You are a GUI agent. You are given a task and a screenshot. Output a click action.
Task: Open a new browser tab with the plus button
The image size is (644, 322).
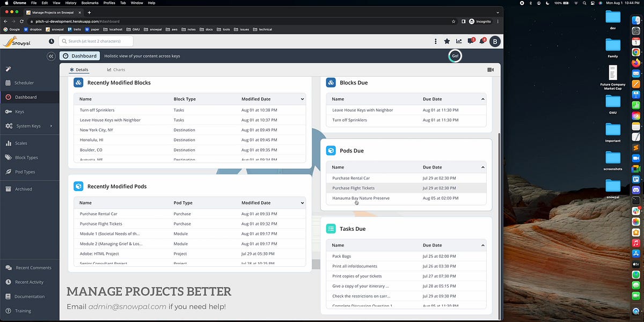(x=89, y=12)
